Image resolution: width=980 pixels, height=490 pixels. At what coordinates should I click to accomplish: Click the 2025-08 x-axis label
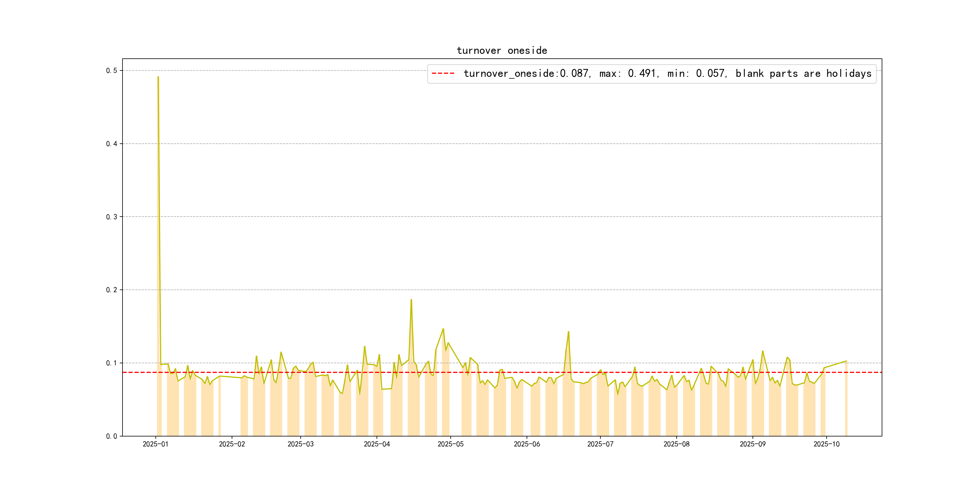[x=676, y=444]
